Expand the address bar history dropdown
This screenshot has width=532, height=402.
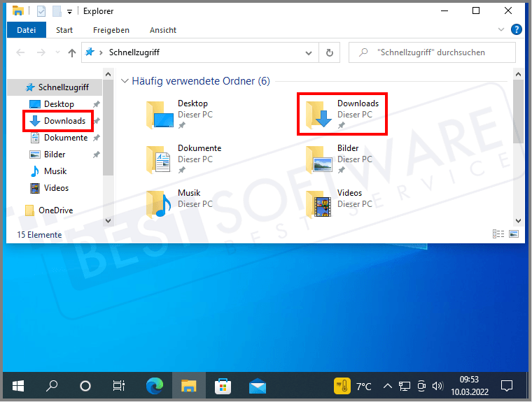(x=309, y=52)
